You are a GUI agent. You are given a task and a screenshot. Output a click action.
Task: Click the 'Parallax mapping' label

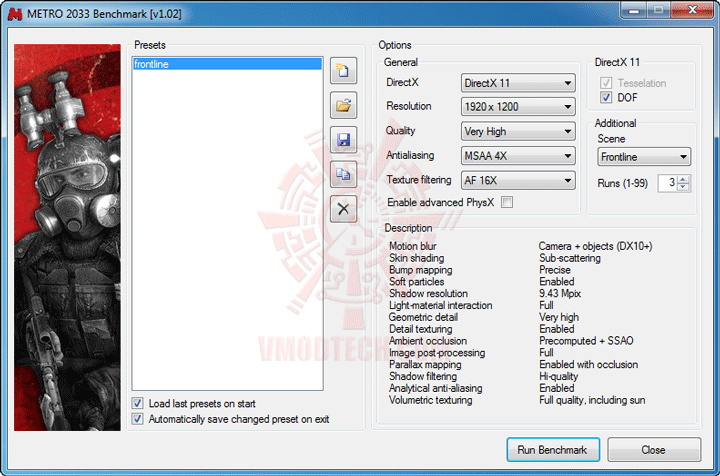(425, 364)
